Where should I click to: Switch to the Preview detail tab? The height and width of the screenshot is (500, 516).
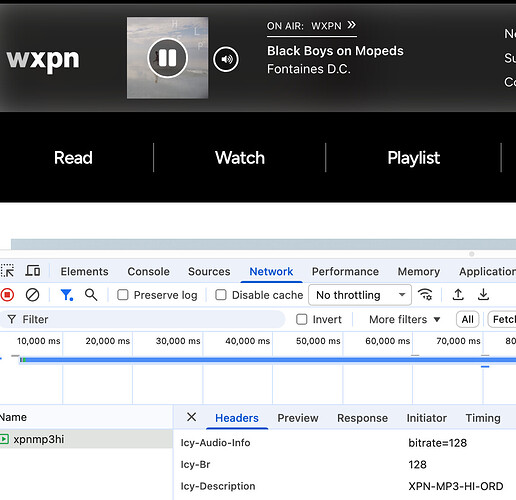(298, 418)
